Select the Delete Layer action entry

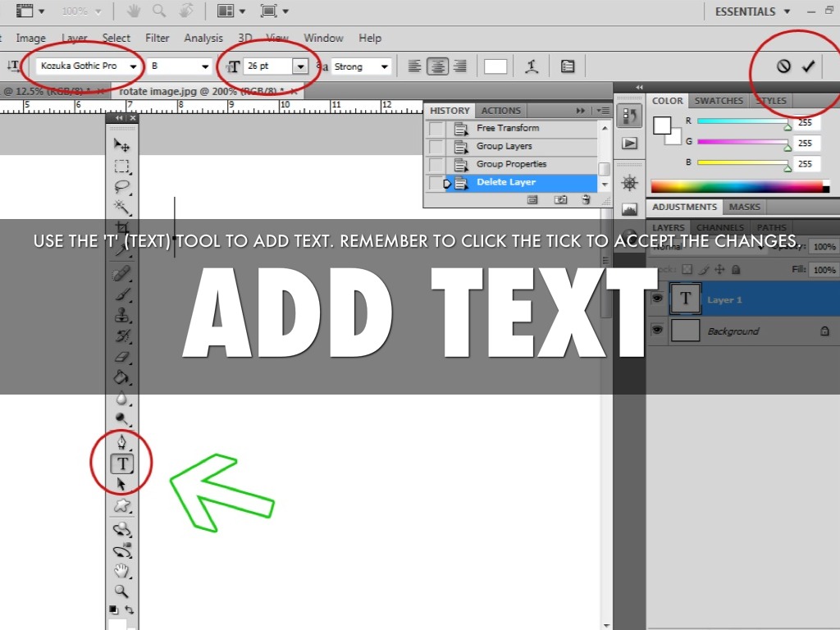click(506, 182)
